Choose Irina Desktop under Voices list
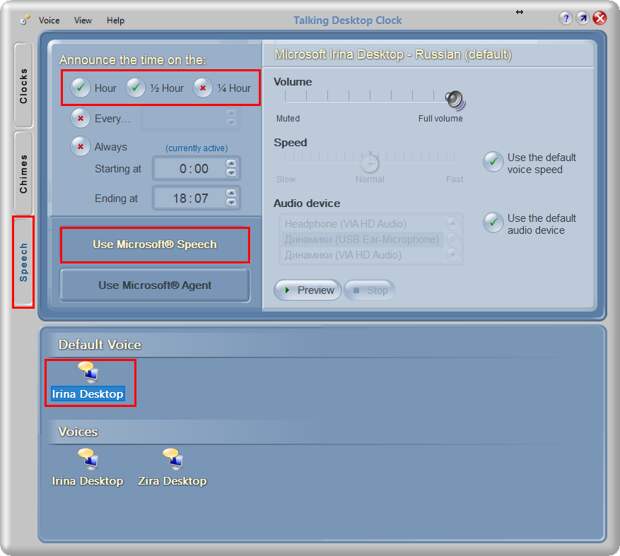The width and height of the screenshot is (620, 556). tap(88, 468)
